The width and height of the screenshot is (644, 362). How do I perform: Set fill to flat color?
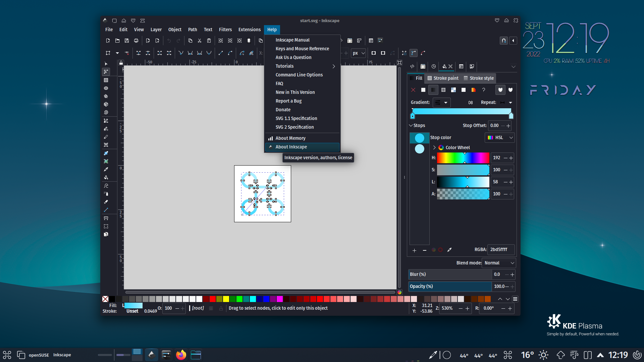coord(423,90)
